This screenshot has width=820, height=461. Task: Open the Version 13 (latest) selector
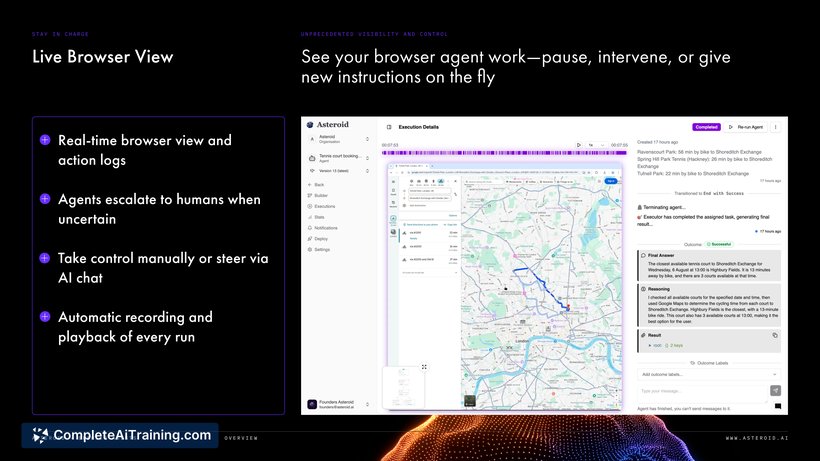tap(338, 171)
